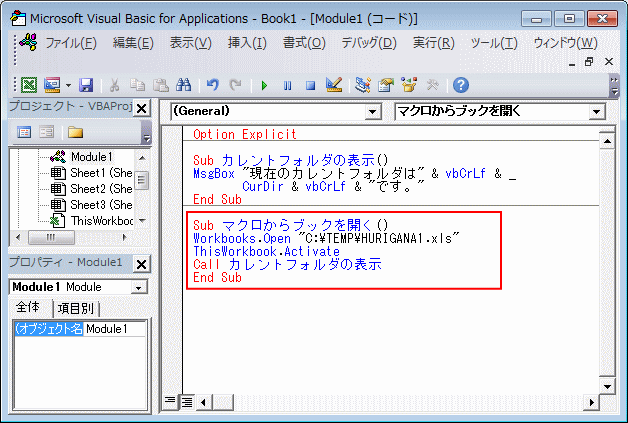Viewport: 628px width, 423px height.
Task: Open the ウィンドウ(W) menu
Action: 565,42
